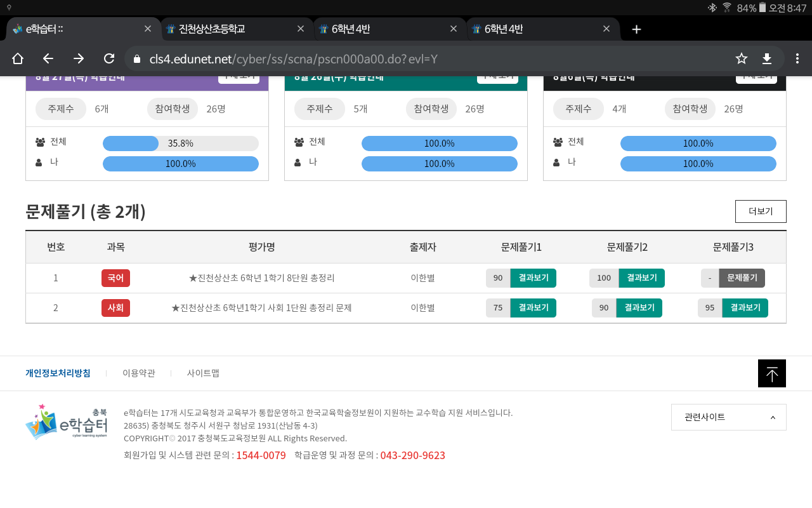Click the phone number 1544-0079
This screenshot has width=812, height=508.
[x=261, y=455]
